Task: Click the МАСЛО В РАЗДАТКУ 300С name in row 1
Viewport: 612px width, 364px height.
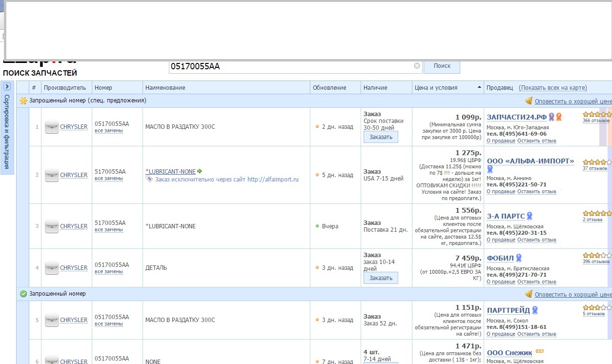Action: tap(180, 127)
